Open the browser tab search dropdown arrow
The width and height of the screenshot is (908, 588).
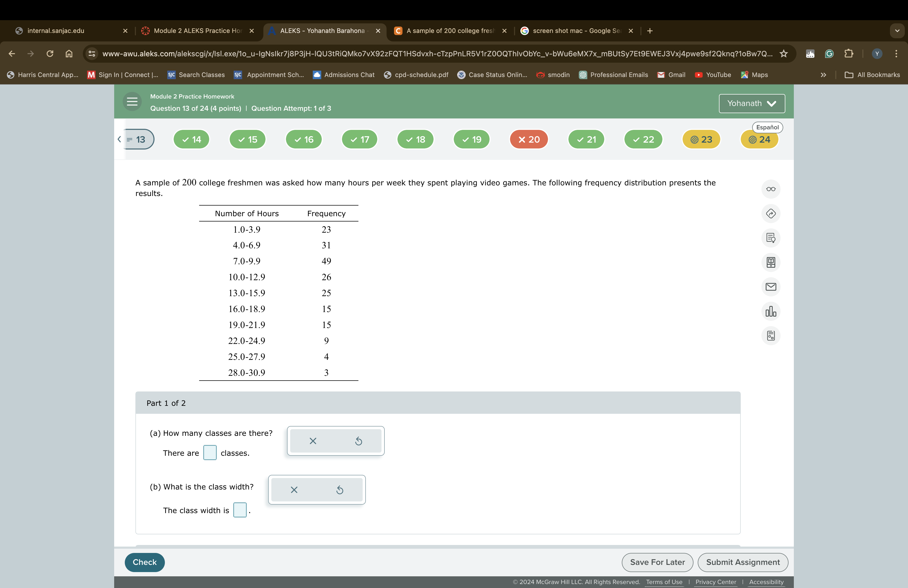pos(897,31)
